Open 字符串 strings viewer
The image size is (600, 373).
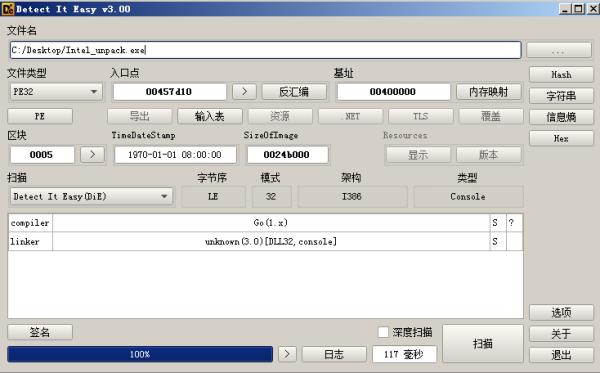pyautogui.click(x=561, y=96)
